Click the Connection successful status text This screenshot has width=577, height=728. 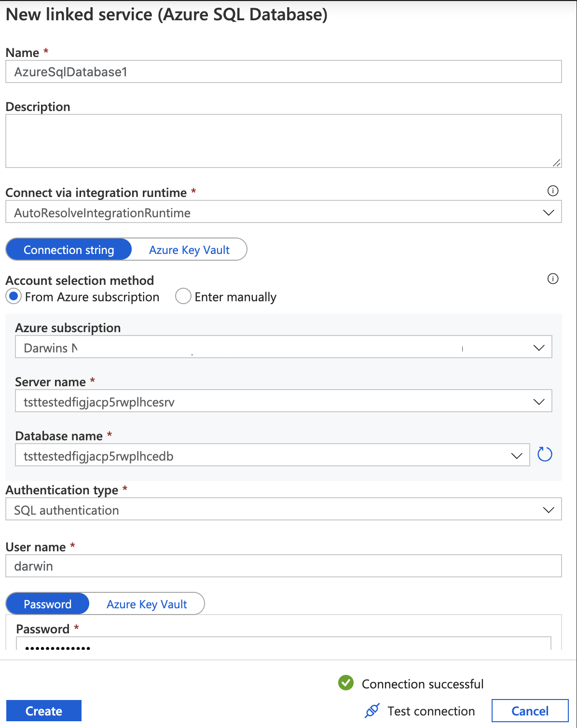423,684
